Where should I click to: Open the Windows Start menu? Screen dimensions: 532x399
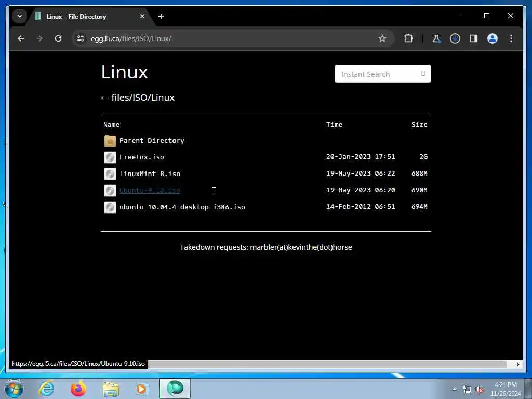pos(14,389)
